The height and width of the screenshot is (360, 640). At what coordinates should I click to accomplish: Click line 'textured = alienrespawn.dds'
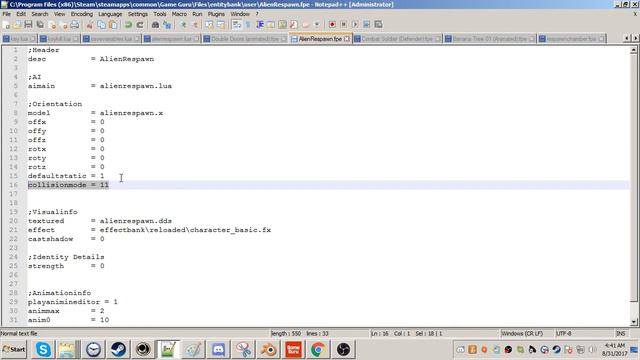pyautogui.click(x=100, y=221)
